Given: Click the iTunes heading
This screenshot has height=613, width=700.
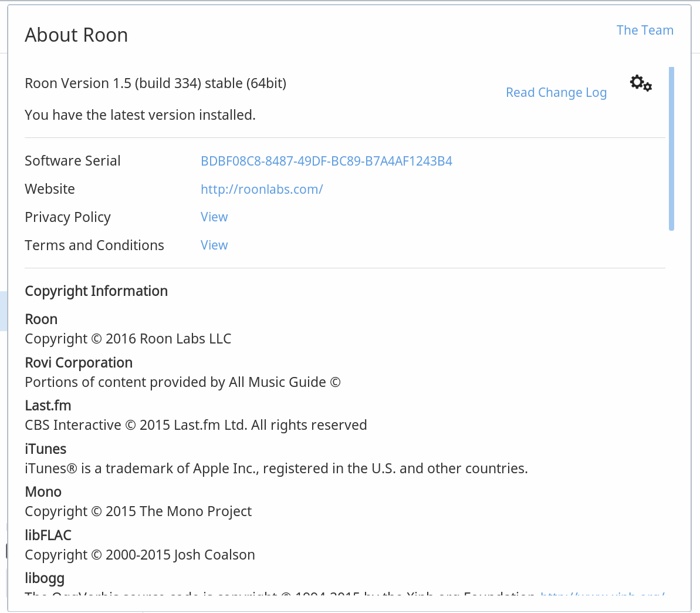Looking at the screenshot, I should click(45, 449).
